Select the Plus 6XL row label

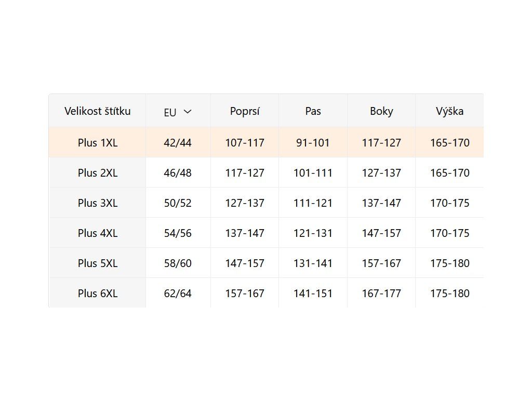pyautogui.click(x=98, y=294)
